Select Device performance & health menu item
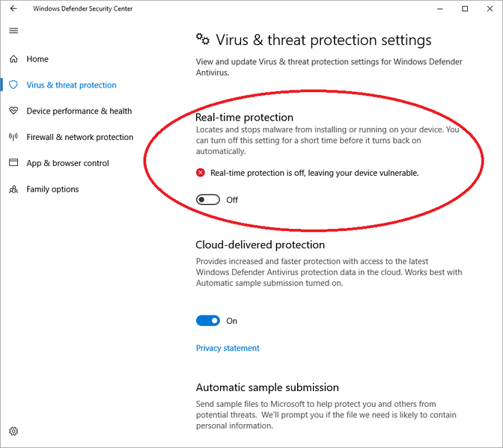503x448 pixels. point(79,111)
